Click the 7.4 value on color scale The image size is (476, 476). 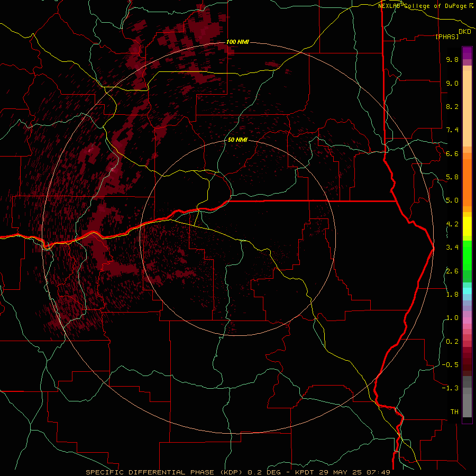click(452, 130)
